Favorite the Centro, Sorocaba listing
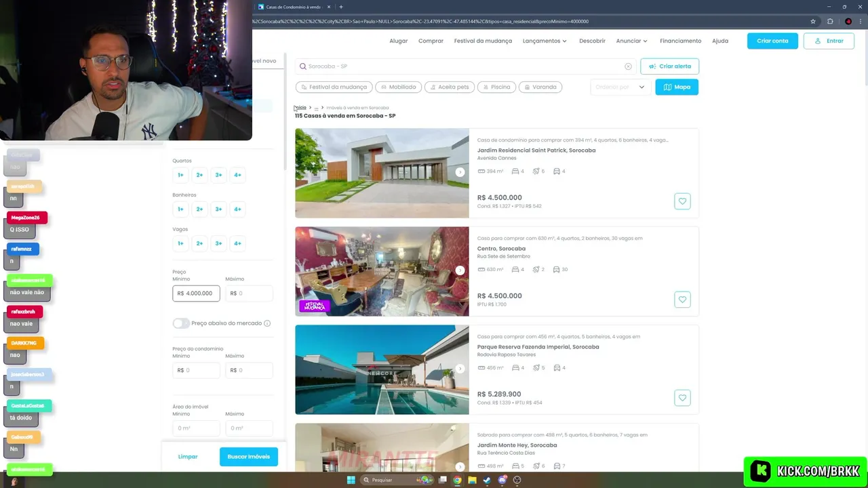Image resolution: width=868 pixels, height=488 pixels. point(682,300)
